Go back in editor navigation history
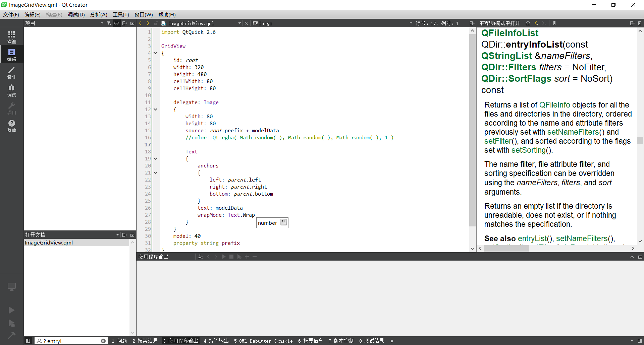 [x=140, y=23]
